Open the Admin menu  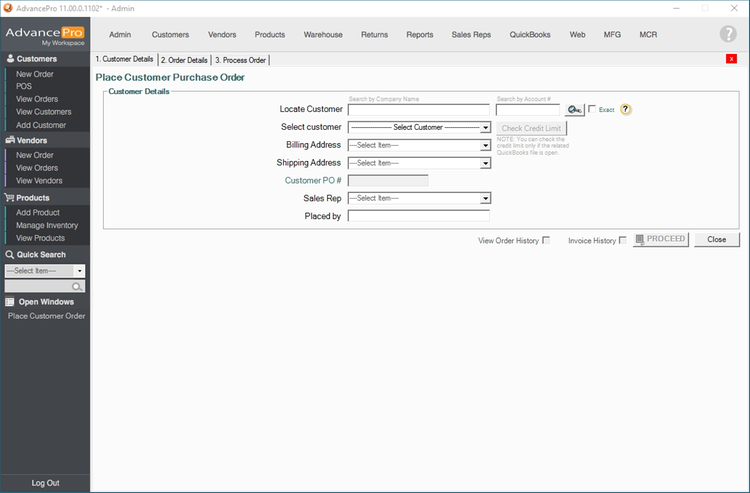[x=120, y=34]
